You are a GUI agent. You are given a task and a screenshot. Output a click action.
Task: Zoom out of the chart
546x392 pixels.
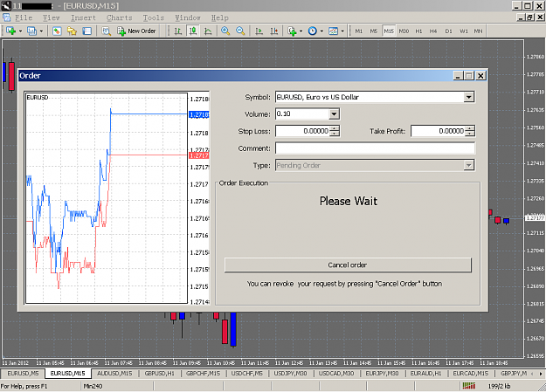point(240,31)
